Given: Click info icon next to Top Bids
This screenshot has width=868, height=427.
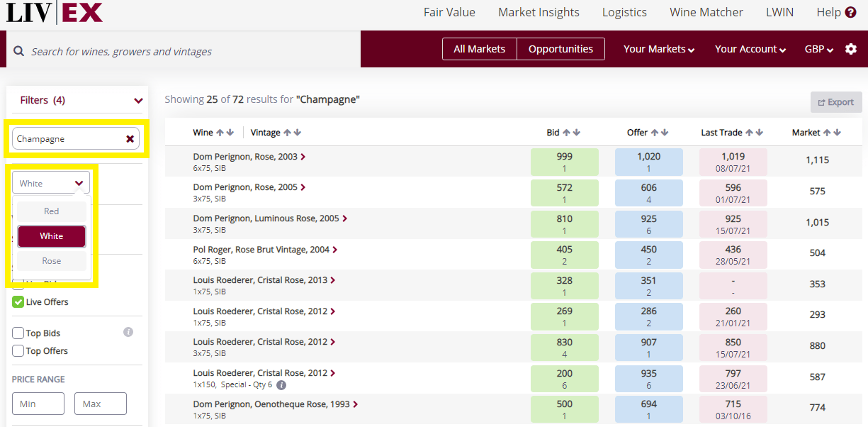Looking at the screenshot, I should click(x=128, y=332).
